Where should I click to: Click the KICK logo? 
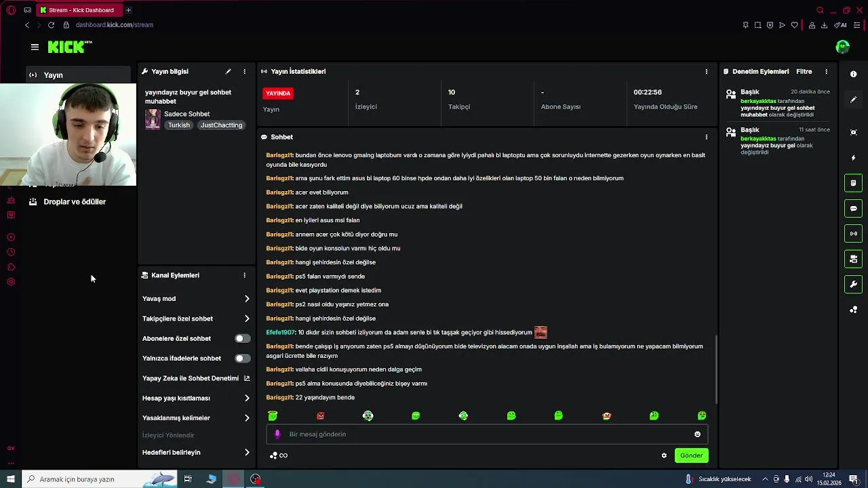click(x=69, y=47)
